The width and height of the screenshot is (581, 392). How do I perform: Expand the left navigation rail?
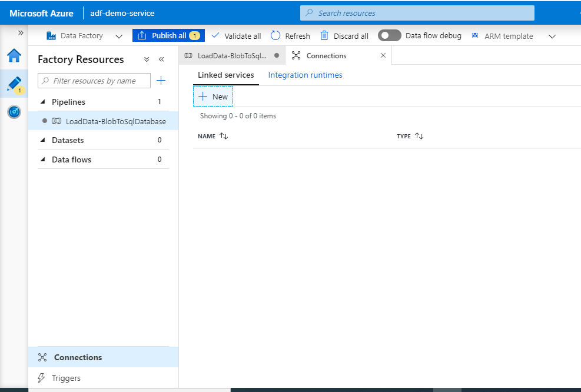[21, 32]
